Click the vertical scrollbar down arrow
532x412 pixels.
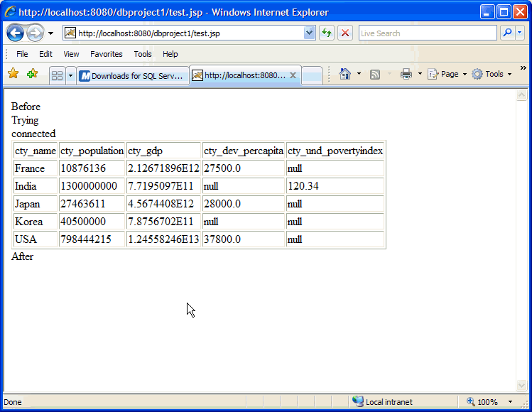(521, 385)
